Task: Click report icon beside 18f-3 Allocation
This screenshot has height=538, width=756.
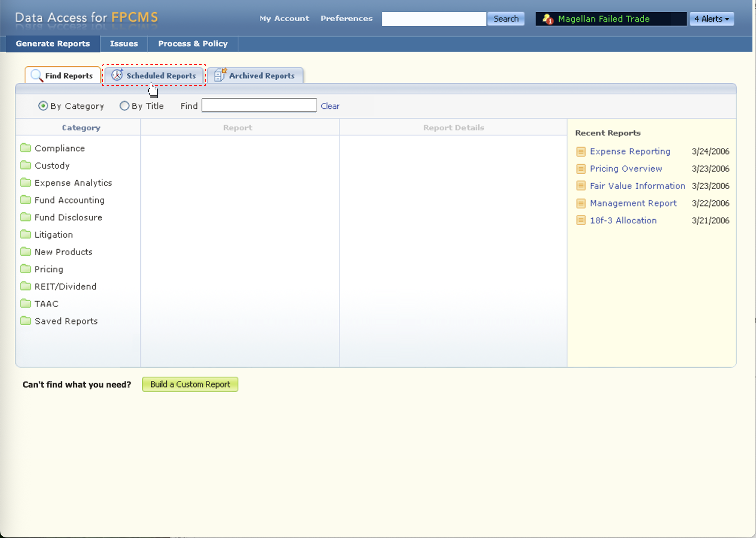Action: tap(581, 220)
